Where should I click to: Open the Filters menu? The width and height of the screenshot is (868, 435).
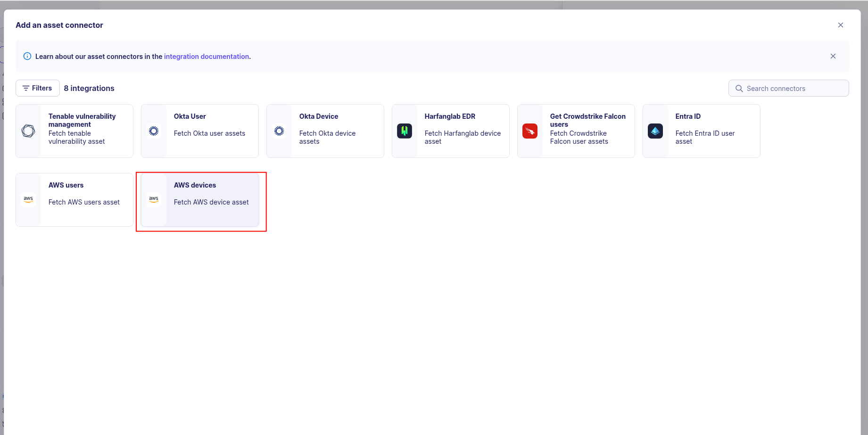coord(38,88)
